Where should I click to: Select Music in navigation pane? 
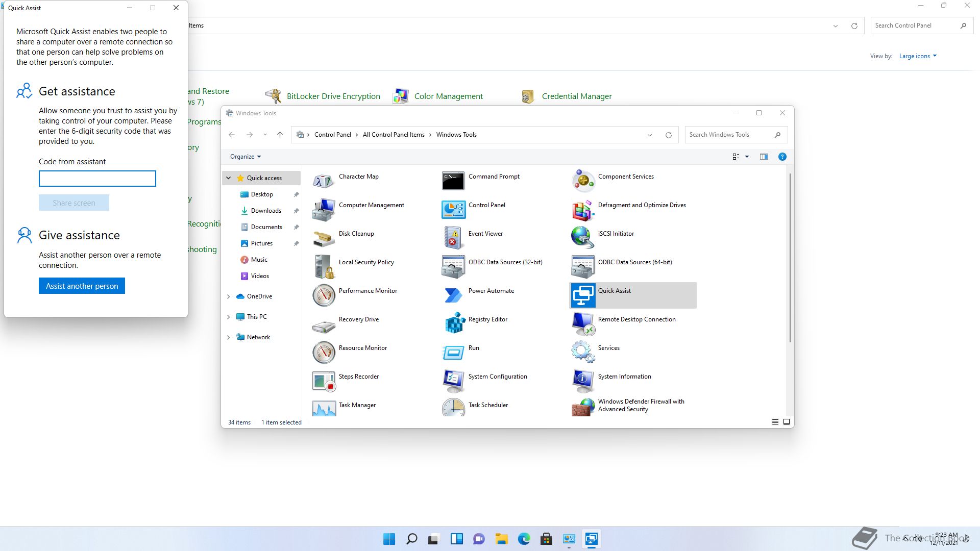click(259, 260)
